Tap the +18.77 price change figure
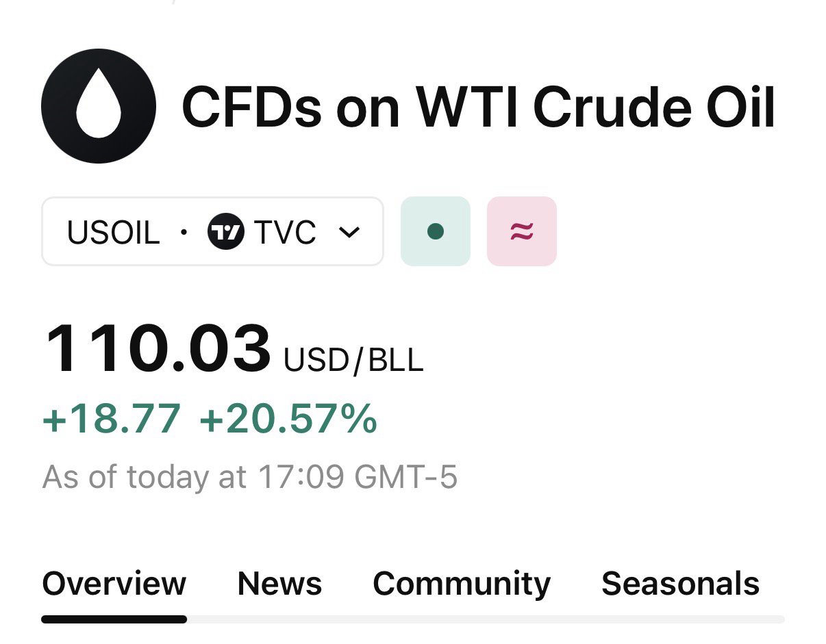Screen dimensions: 826x644 pyautogui.click(x=112, y=418)
